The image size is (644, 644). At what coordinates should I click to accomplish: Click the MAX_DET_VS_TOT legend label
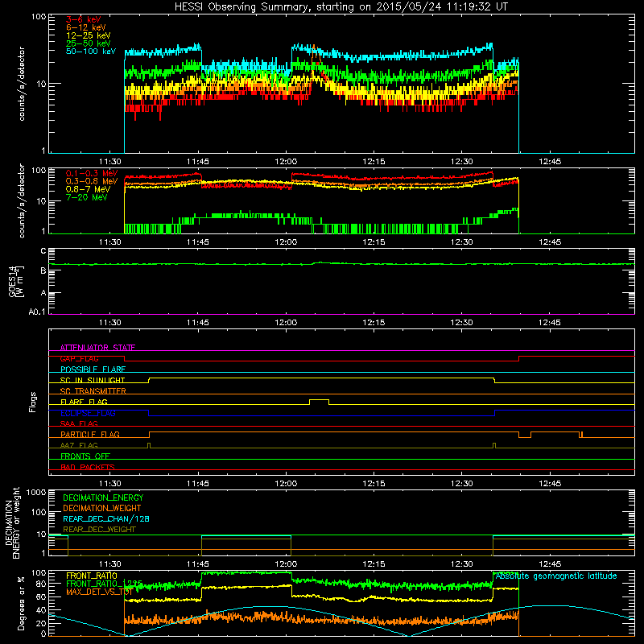99,592
